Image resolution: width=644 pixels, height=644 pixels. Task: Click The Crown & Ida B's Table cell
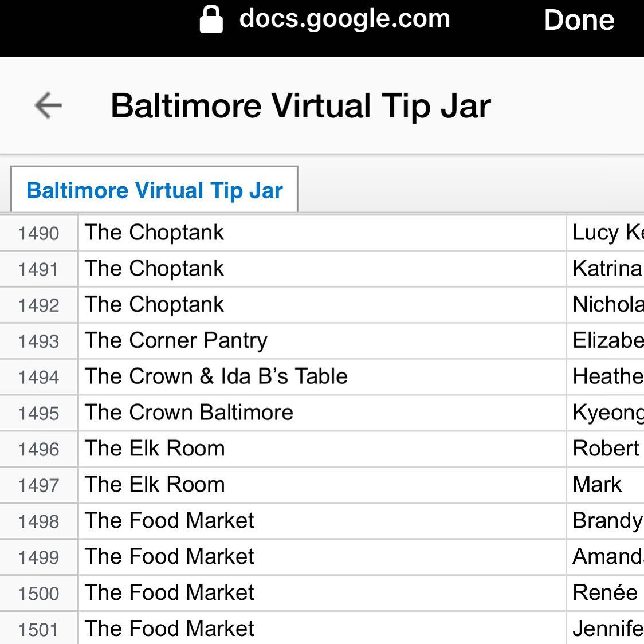point(322,377)
